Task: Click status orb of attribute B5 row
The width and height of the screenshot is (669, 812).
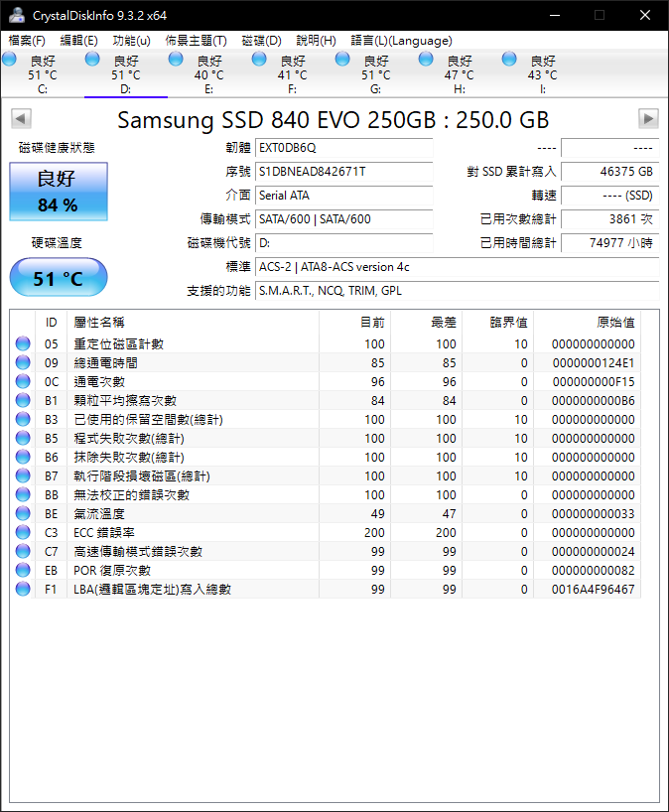Action: [x=23, y=438]
